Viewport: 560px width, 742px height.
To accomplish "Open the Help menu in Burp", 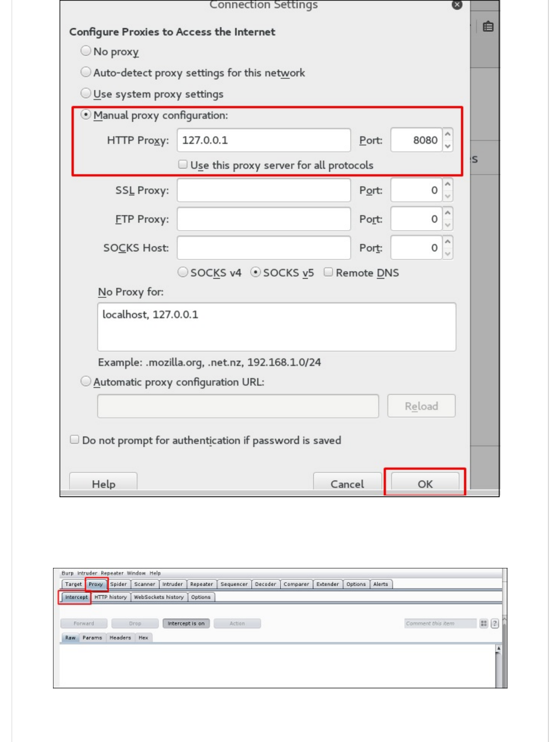I will pyautogui.click(x=155, y=573).
